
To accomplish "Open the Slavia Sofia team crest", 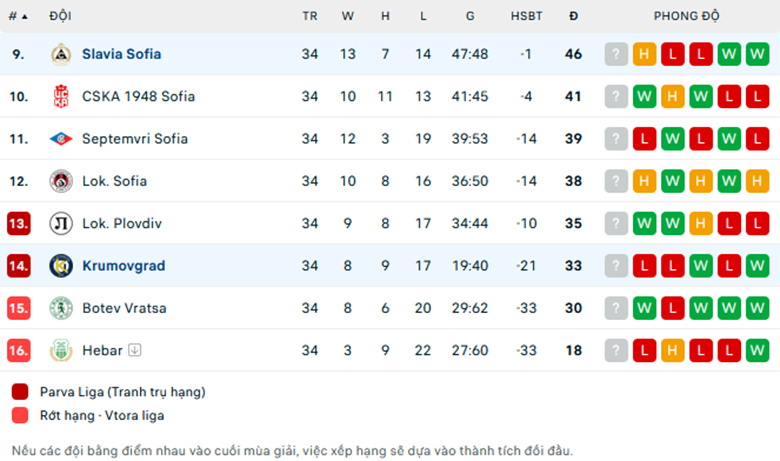I will pos(61,54).
